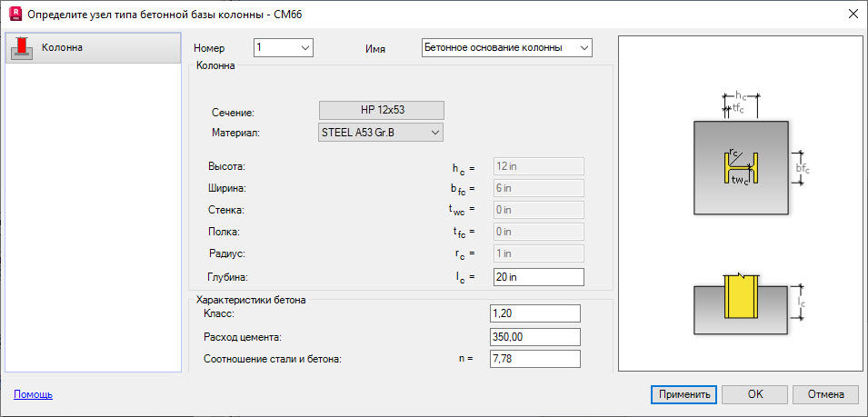The width and height of the screenshot is (868, 417).
Task: Click the red column base icon
Action: pos(22,48)
